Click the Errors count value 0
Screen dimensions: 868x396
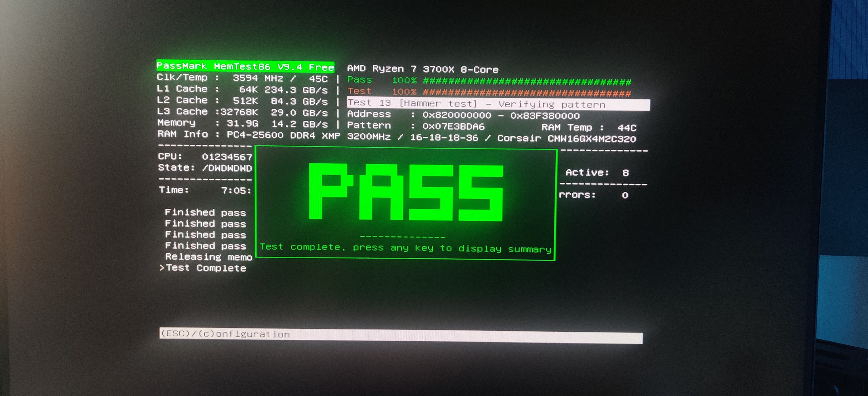625,195
